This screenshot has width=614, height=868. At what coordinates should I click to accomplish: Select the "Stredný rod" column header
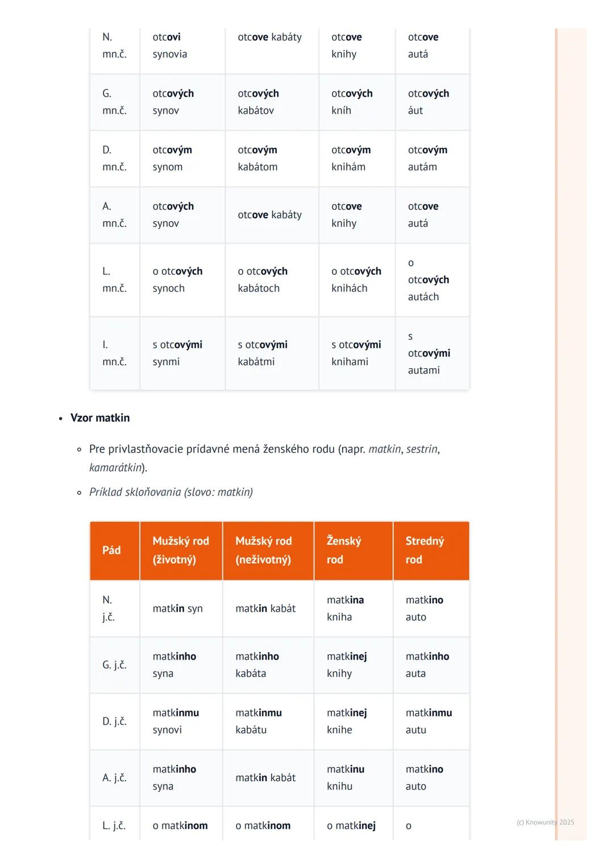[x=425, y=550]
